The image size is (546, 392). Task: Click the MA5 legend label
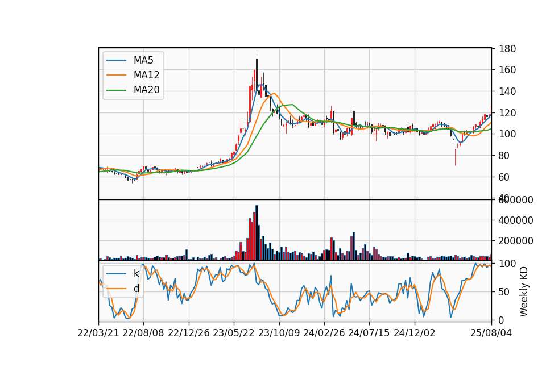pos(143,60)
